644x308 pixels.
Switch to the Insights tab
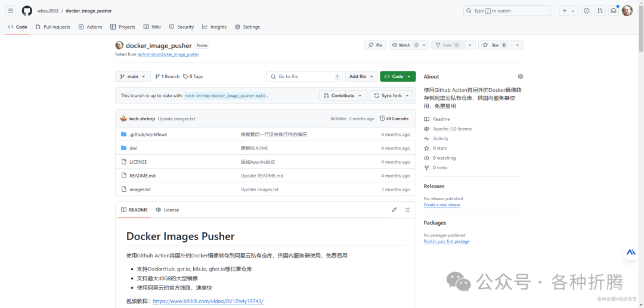215,27
